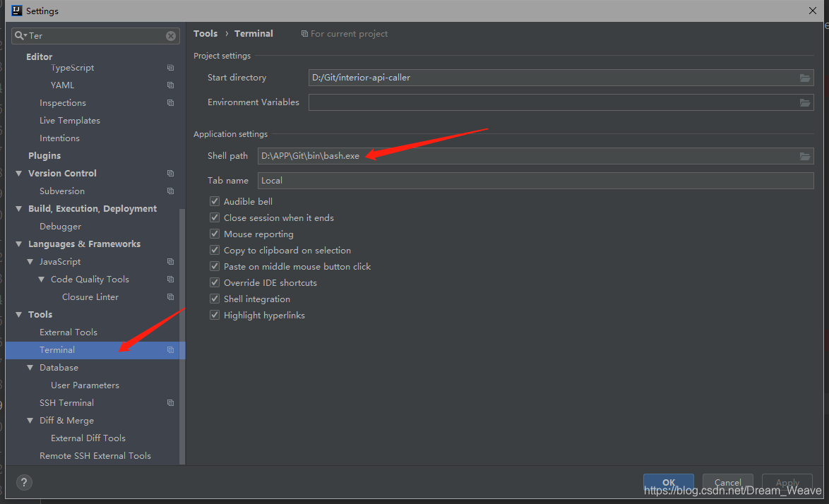Click the Cancel button
This screenshot has height=504, width=829.
[727, 482]
